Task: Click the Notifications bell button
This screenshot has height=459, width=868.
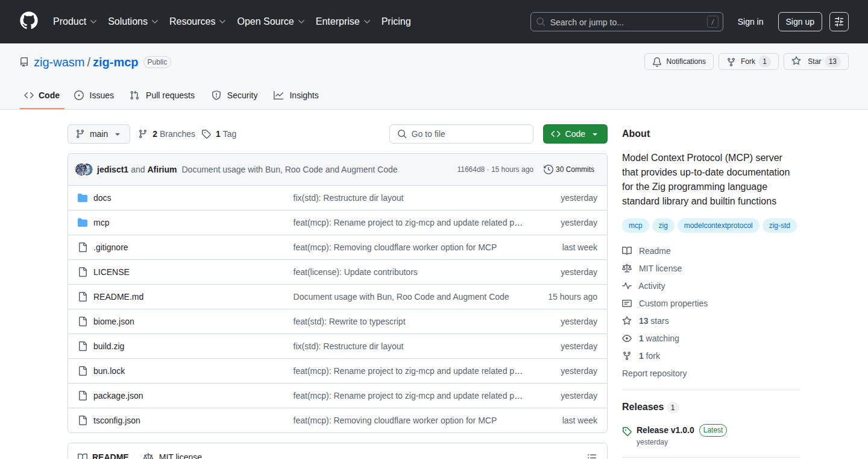Action: 679,62
